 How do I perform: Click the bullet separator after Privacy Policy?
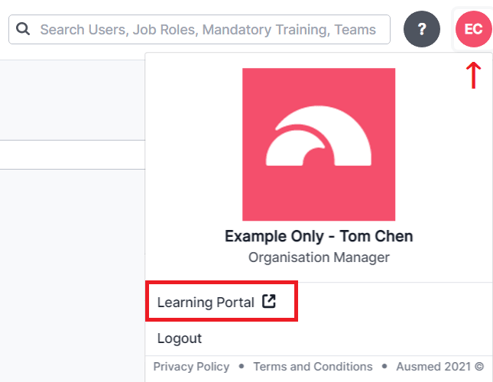pyautogui.click(x=241, y=366)
